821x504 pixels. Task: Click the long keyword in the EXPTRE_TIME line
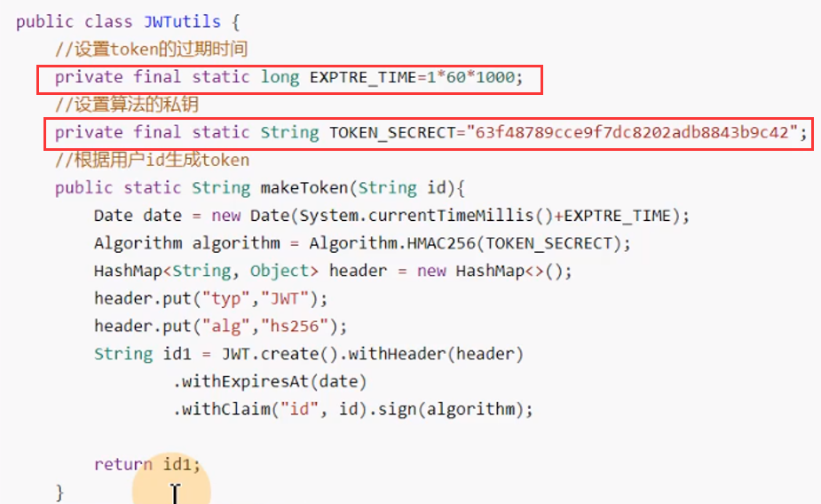280,77
